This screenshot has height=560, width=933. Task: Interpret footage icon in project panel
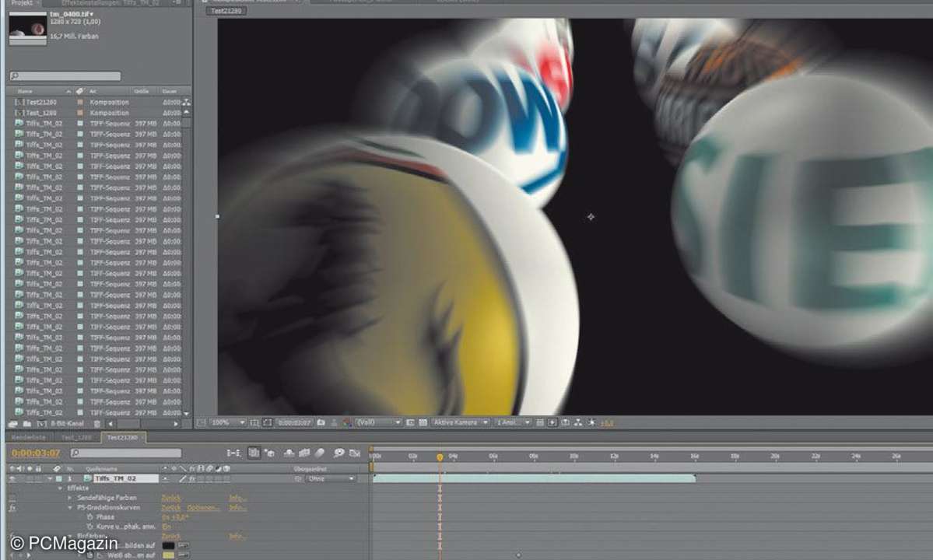click(12, 424)
